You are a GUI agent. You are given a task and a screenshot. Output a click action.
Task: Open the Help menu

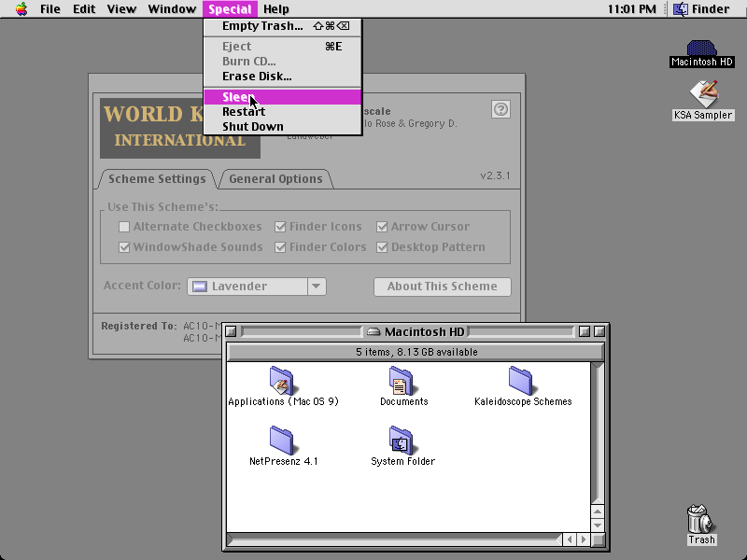[x=276, y=9]
